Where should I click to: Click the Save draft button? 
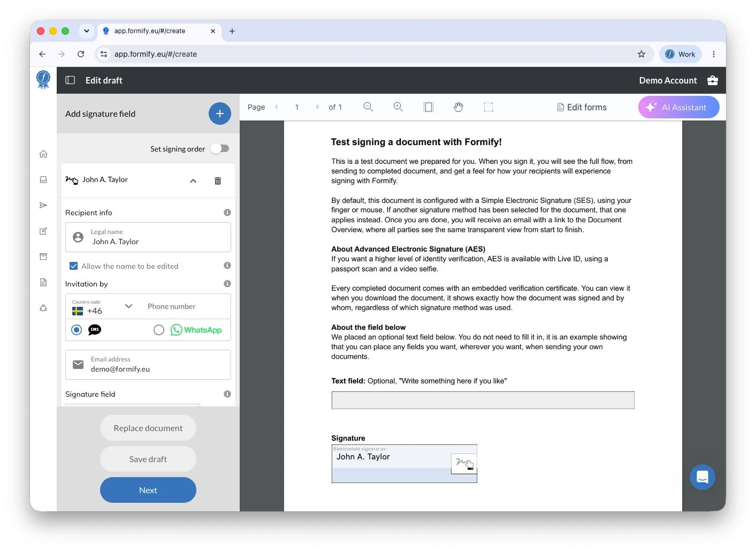pyautogui.click(x=148, y=459)
